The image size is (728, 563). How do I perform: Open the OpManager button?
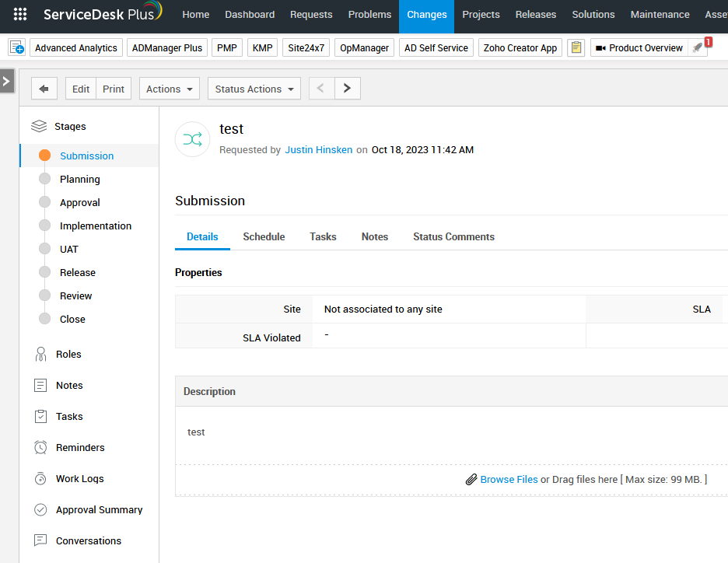click(365, 47)
